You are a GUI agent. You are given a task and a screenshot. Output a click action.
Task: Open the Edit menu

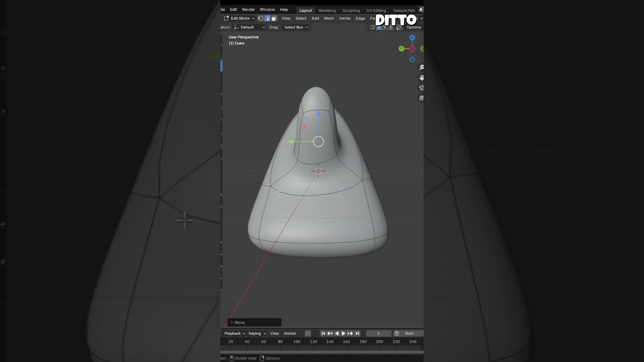point(233,10)
